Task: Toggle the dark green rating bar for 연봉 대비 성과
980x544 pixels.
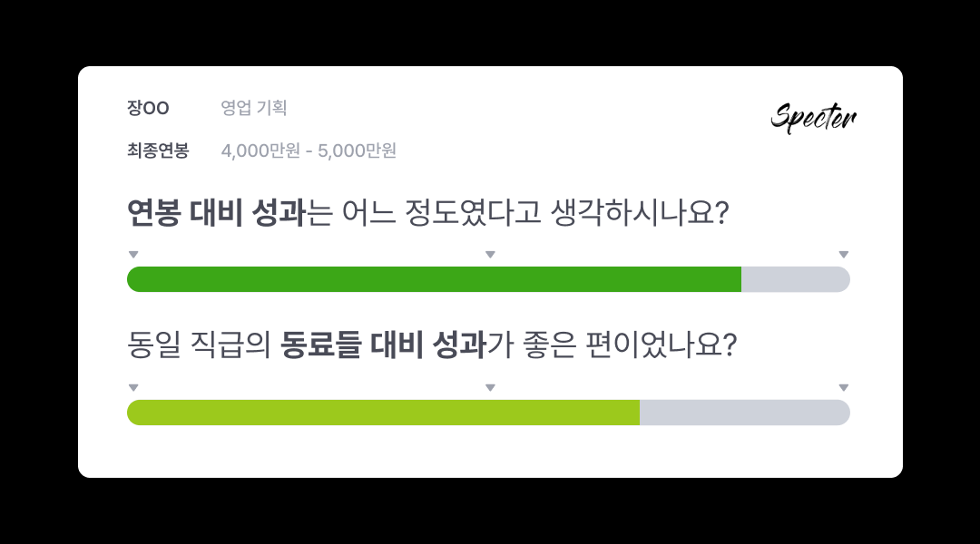Action: coord(436,279)
